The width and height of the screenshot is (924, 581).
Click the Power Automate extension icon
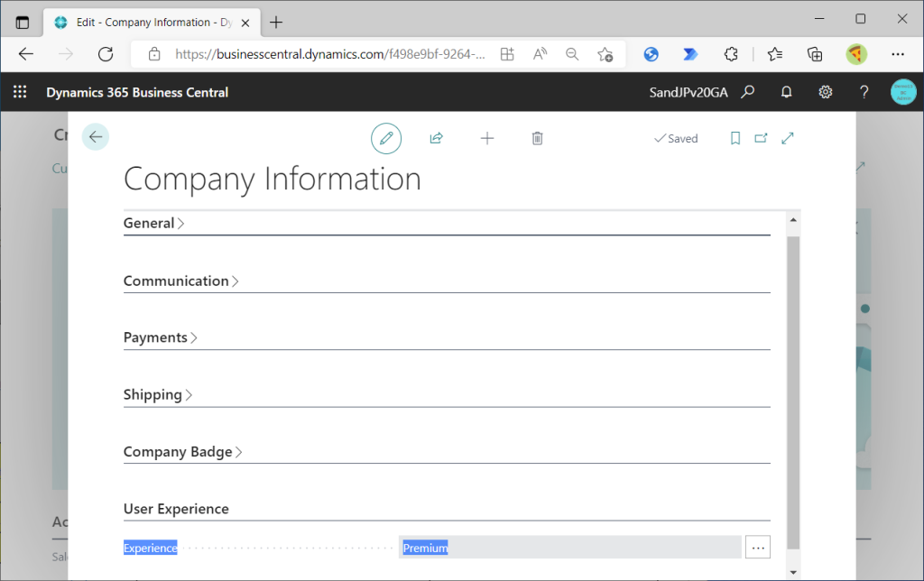click(690, 54)
